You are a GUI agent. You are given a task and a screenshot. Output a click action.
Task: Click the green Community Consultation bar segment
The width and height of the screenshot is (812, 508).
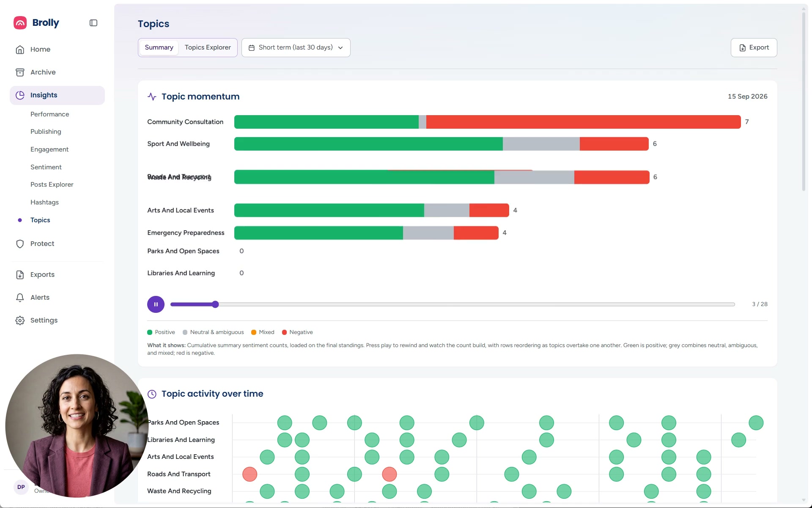326,122
